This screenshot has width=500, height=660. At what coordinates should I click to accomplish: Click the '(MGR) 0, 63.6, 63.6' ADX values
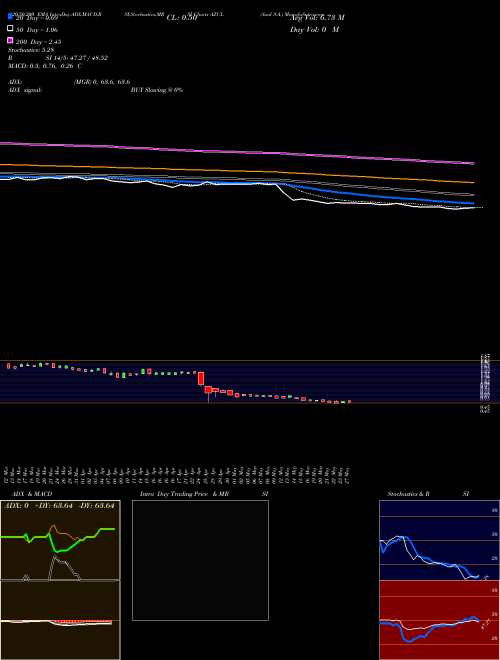[x=102, y=82]
